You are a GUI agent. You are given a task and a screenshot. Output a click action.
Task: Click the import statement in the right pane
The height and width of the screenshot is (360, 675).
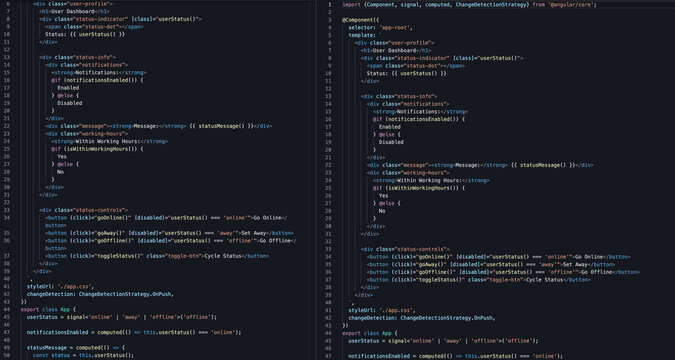pyautogui.click(x=469, y=5)
